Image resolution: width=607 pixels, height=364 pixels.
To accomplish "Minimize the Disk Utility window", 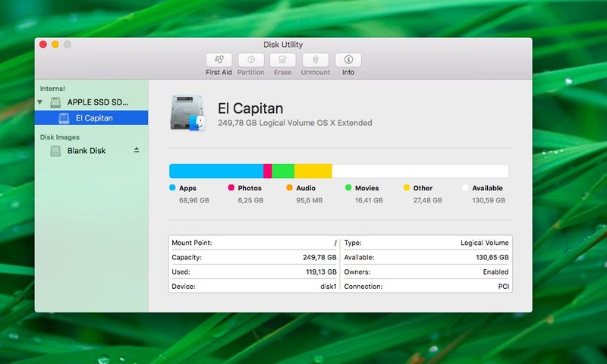I will [x=55, y=45].
